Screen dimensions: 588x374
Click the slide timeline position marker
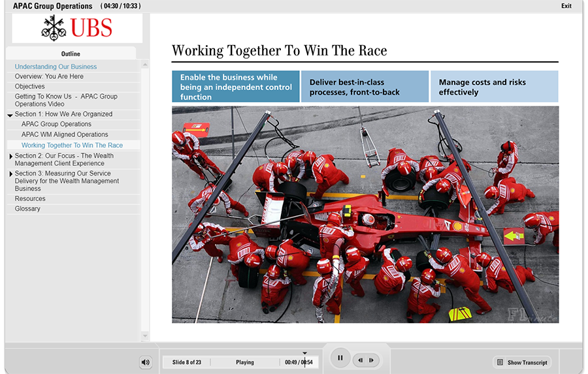pyautogui.click(x=304, y=354)
